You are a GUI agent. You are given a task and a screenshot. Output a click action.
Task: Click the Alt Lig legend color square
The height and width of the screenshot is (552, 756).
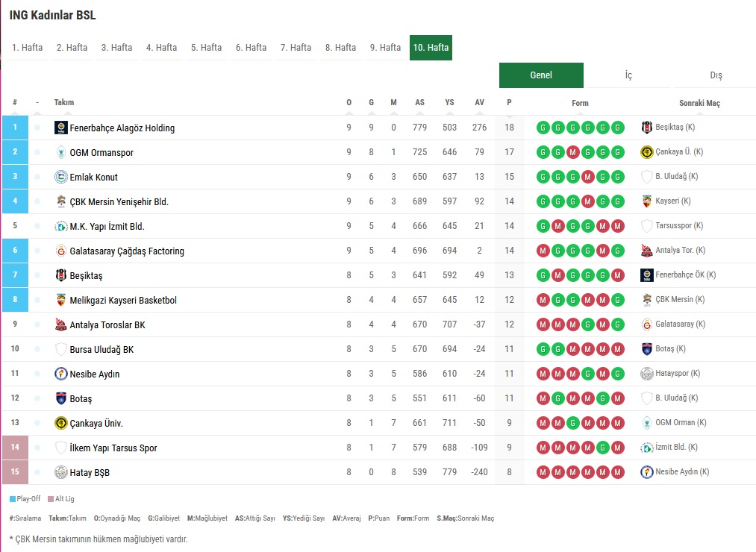(51, 499)
